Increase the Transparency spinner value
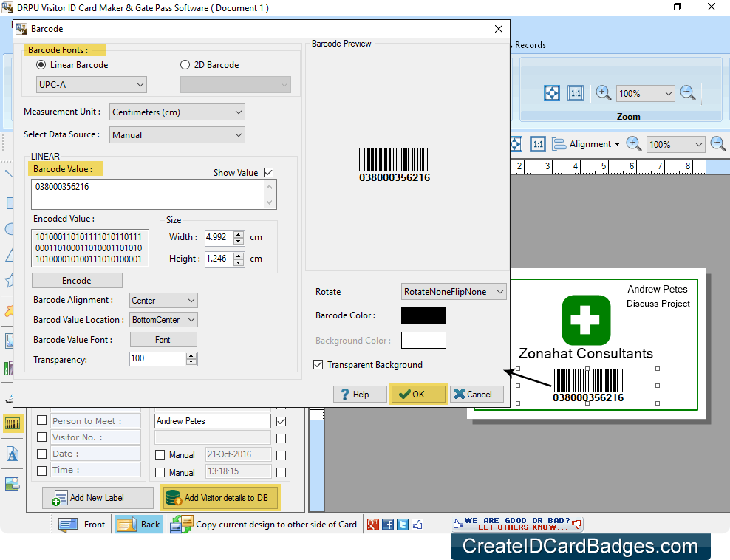The width and height of the screenshot is (730, 560). pos(191,355)
